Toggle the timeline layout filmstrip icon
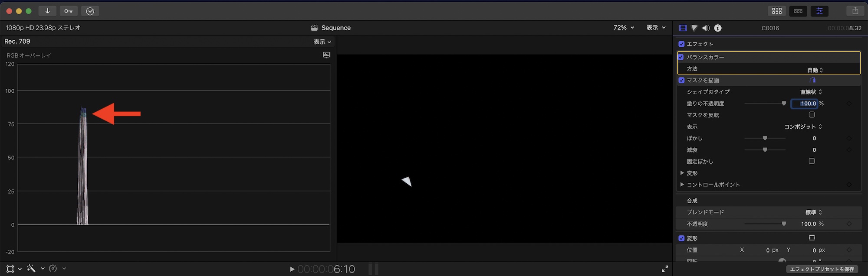 (798, 11)
